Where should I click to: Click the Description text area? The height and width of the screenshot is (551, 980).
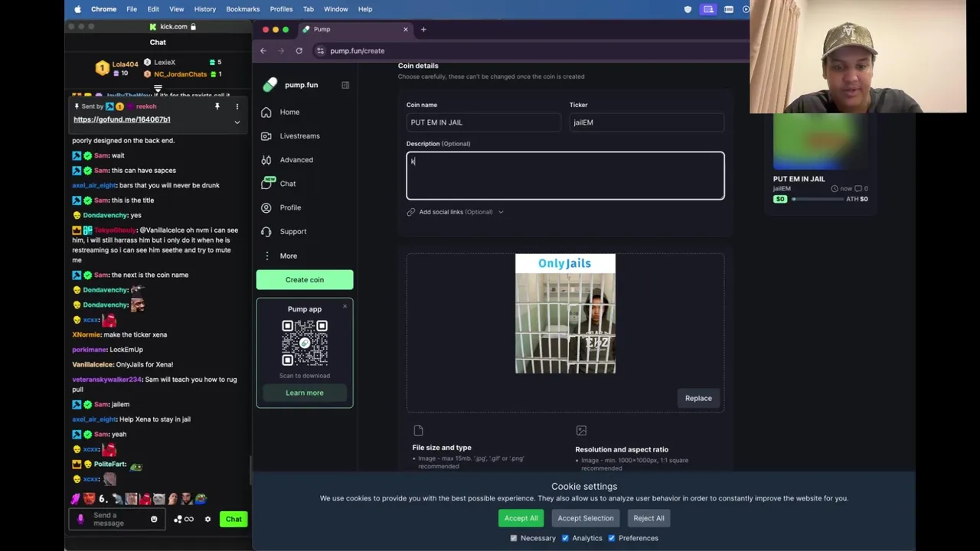coord(565,175)
